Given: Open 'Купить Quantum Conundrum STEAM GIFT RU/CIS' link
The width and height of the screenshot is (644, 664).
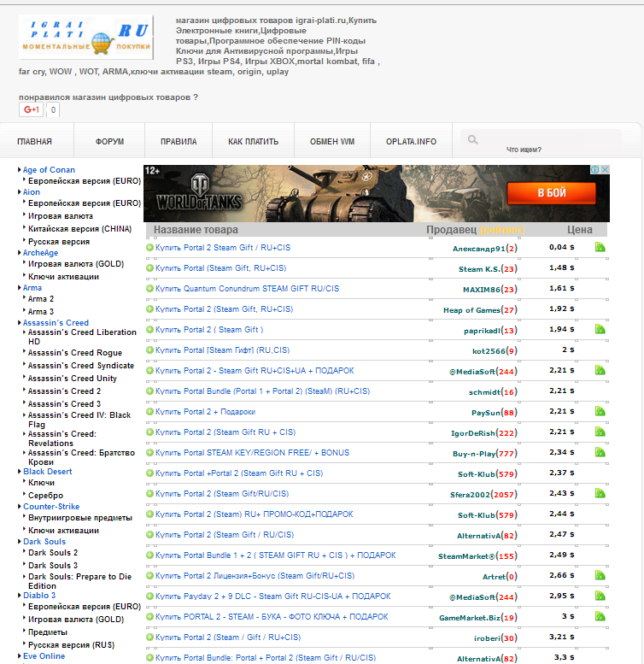Looking at the screenshot, I should (x=247, y=288).
